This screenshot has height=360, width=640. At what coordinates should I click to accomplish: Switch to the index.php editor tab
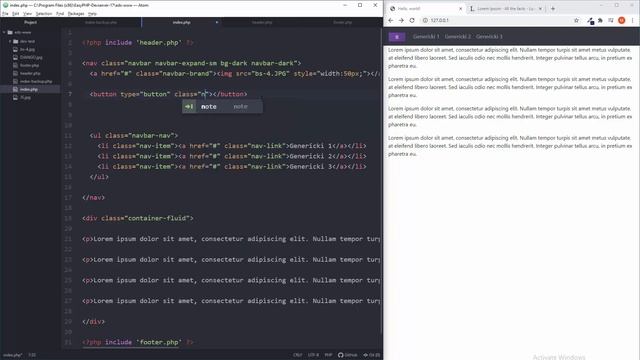pyautogui.click(x=182, y=22)
